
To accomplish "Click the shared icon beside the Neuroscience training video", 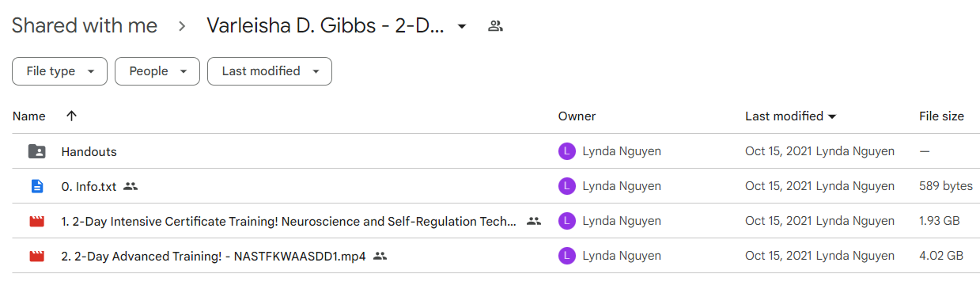I will (x=534, y=222).
